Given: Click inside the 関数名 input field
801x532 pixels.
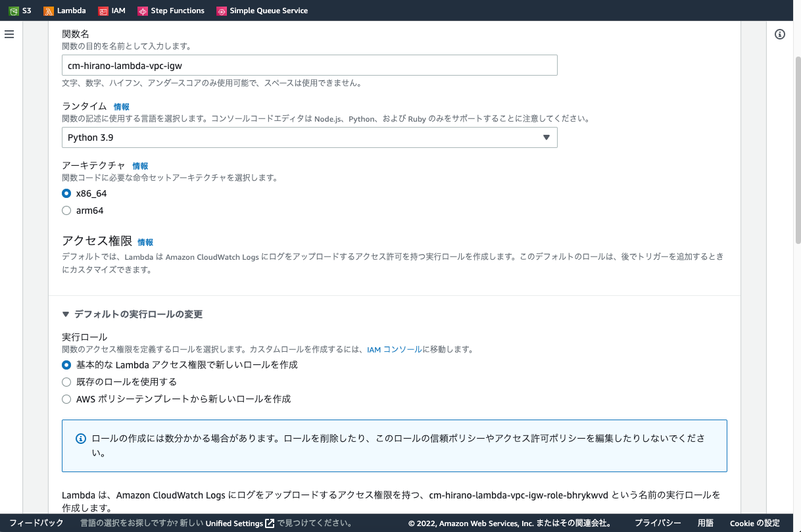Looking at the screenshot, I should point(309,65).
